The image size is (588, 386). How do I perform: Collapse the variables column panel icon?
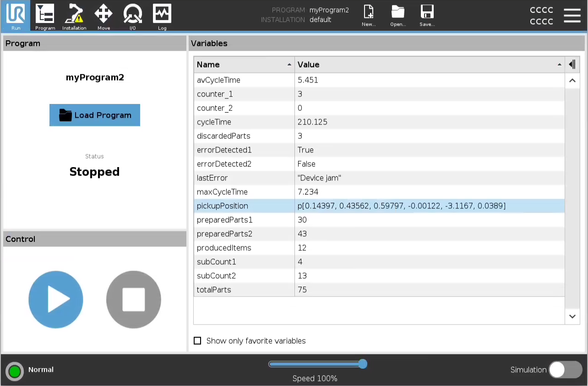point(572,65)
